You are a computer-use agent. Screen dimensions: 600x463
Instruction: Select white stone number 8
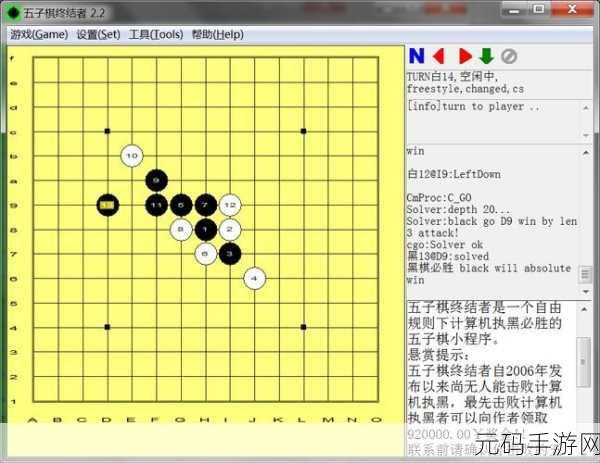(x=181, y=230)
